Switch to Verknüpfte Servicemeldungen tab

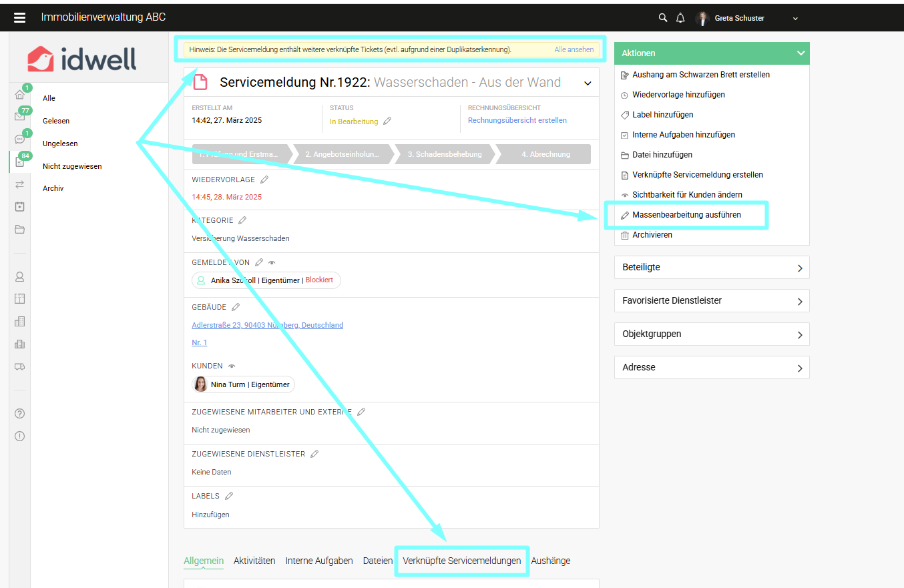(461, 561)
